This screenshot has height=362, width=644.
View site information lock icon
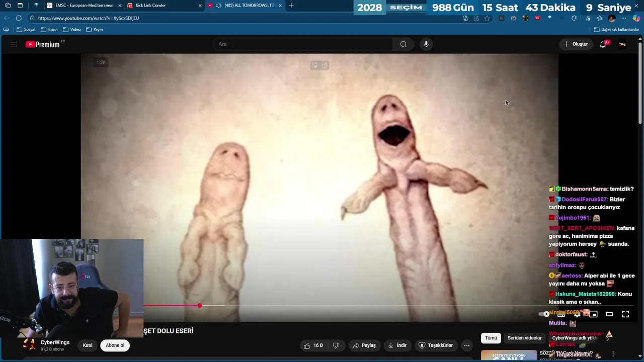coord(32,18)
